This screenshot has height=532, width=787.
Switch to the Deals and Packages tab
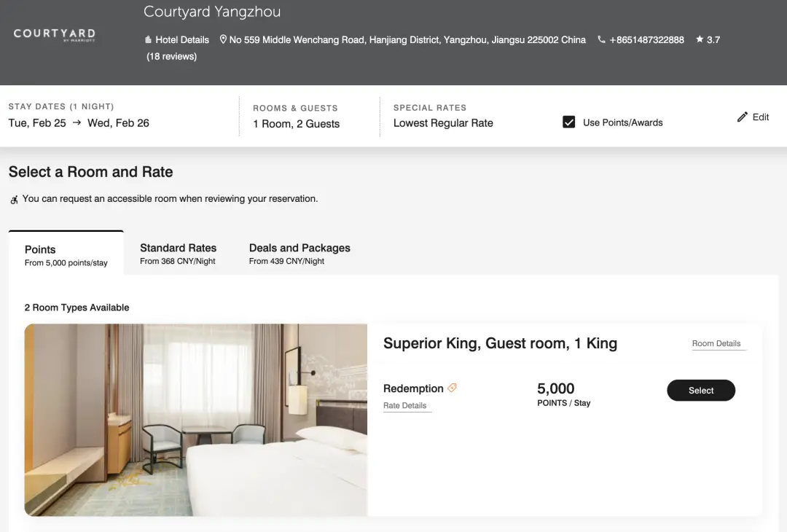pos(299,254)
